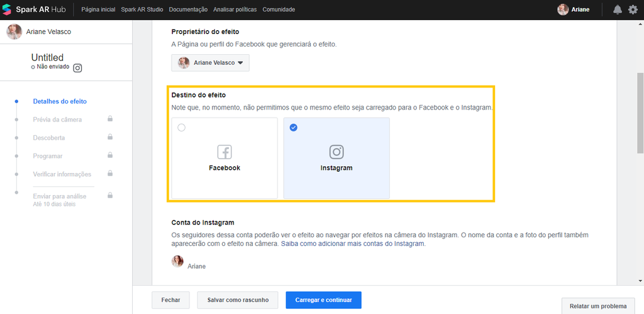The width and height of the screenshot is (644, 314).
Task: Click the scrollbar down arrow
Action: 640,281
